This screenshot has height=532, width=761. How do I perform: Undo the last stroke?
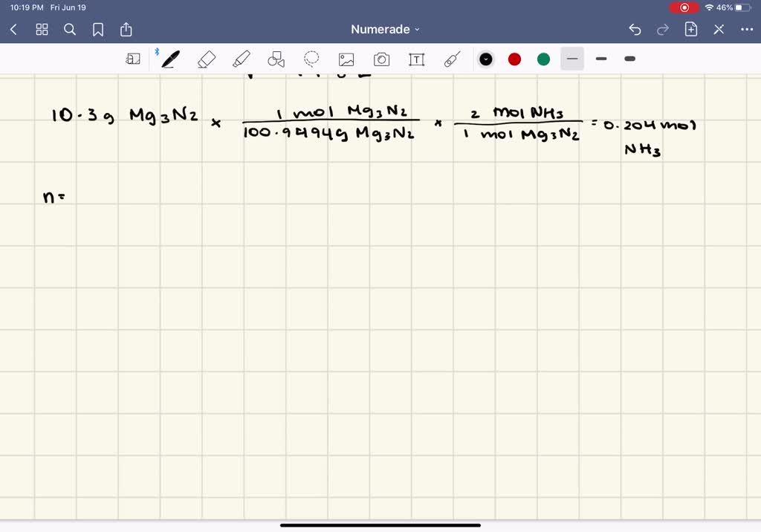[x=635, y=30]
